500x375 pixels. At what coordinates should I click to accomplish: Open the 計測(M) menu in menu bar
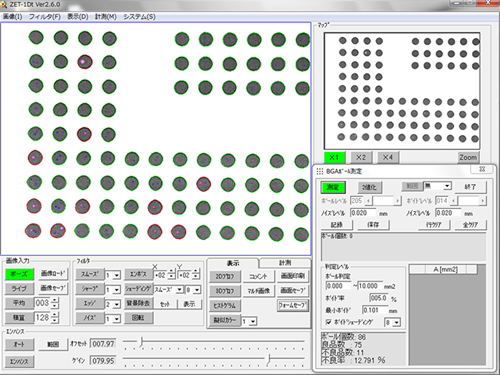pyautogui.click(x=106, y=17)
